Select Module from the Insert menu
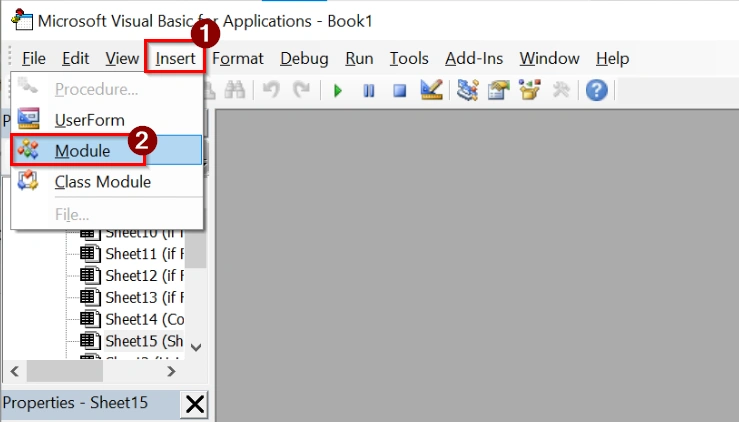The height and width of the screenshot is (422, 739). pyautogui.click(x=82, y=150)
